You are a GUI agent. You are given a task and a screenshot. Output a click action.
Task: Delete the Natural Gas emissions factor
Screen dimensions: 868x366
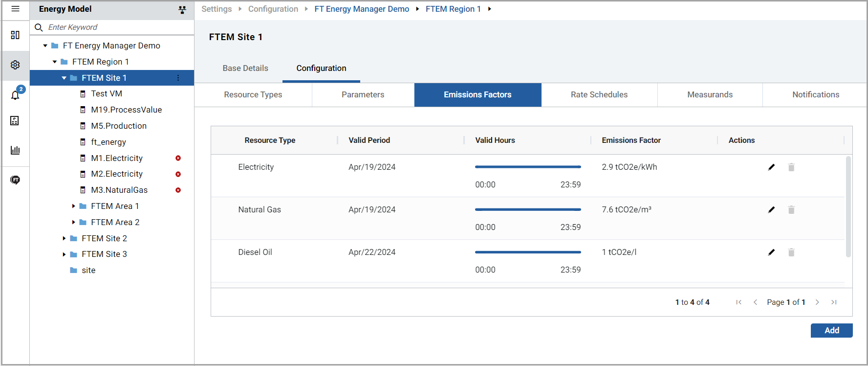(791, 210)
